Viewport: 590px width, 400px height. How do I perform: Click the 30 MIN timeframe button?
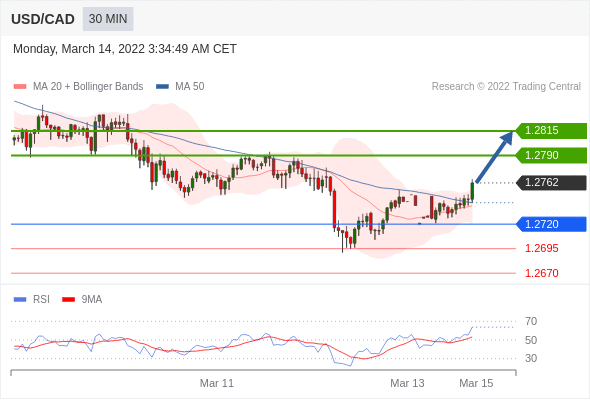tap(108, 19)
